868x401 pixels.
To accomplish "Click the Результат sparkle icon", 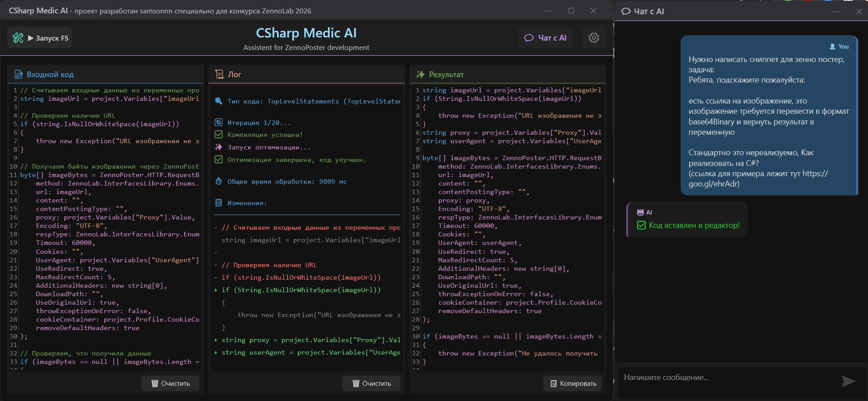I will [420, 74].
